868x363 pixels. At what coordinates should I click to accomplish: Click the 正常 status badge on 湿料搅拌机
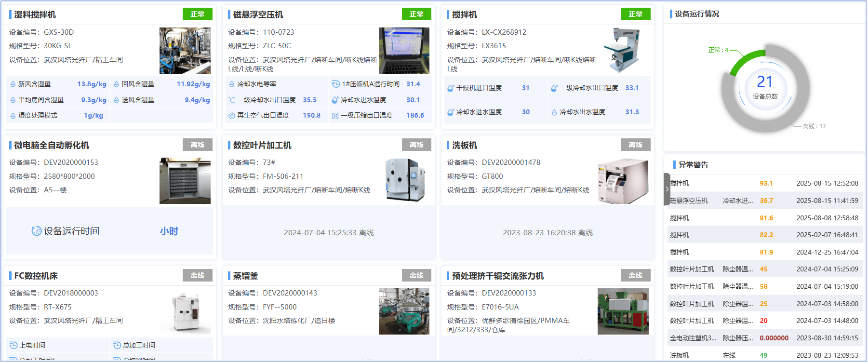click(198, 14)
